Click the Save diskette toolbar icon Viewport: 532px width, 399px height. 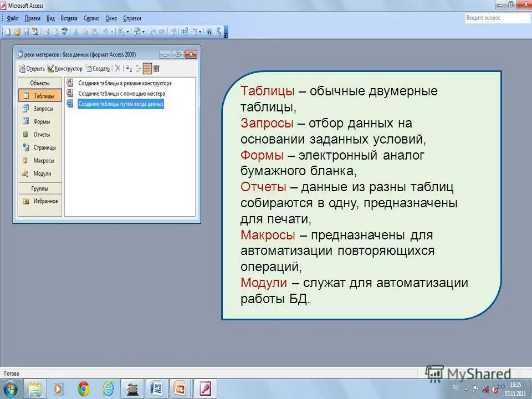[26, 32]
